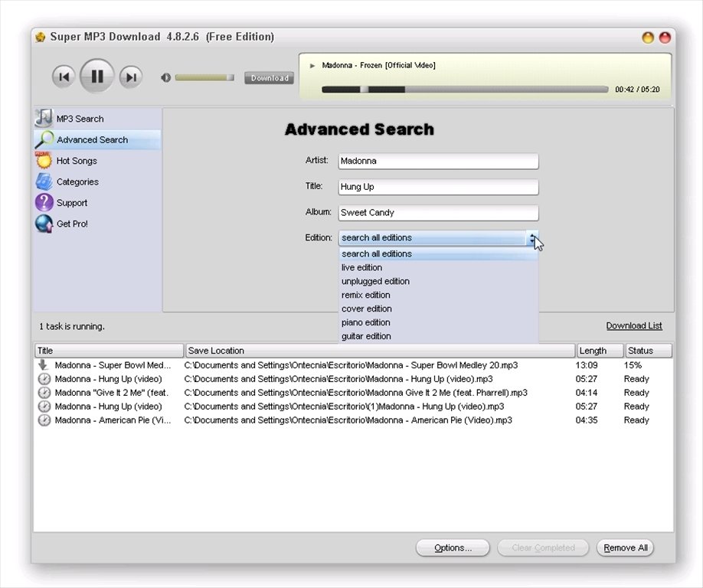Sort by the Save Location column header

point(380,351)
